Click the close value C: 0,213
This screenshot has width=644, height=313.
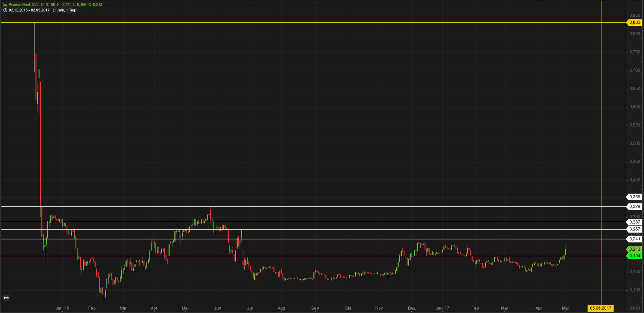pyautogui.click(x=95, y=5)
